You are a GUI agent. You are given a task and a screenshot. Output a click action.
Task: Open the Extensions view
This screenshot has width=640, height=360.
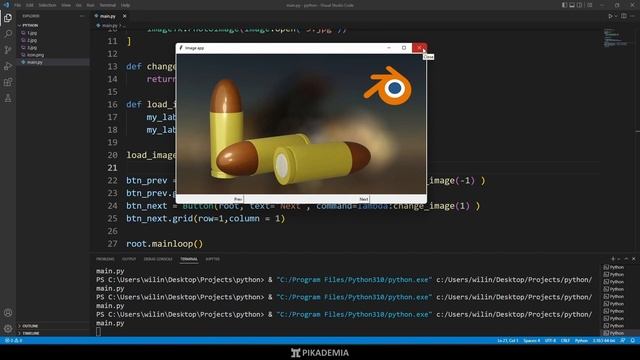point(8,82)
